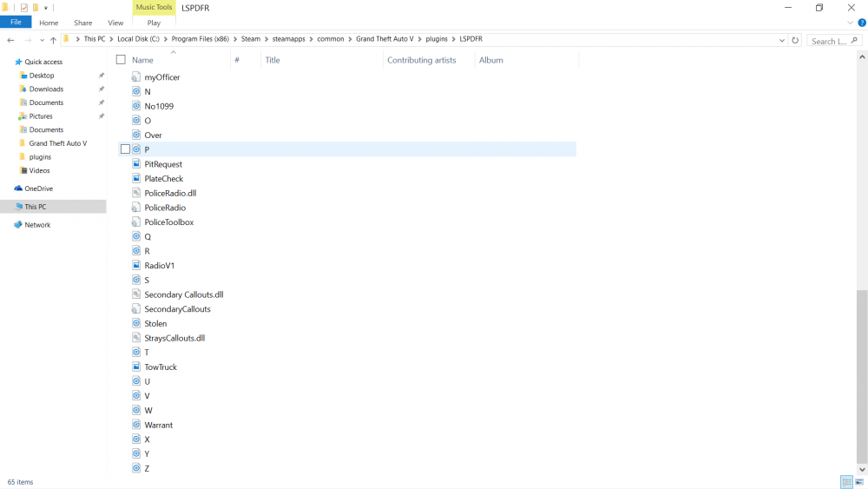Open Help with the question mark icon
Screen dimensions: 868x489
tap(862, 23)
